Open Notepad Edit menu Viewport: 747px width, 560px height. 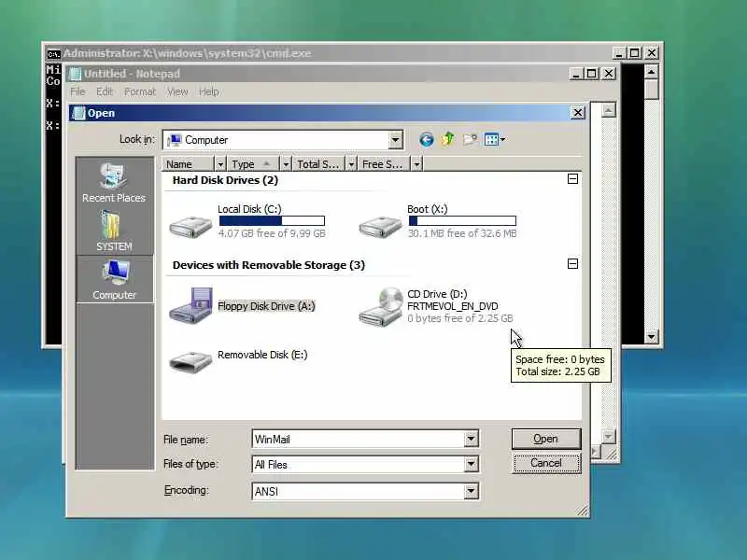coord(105,91)
